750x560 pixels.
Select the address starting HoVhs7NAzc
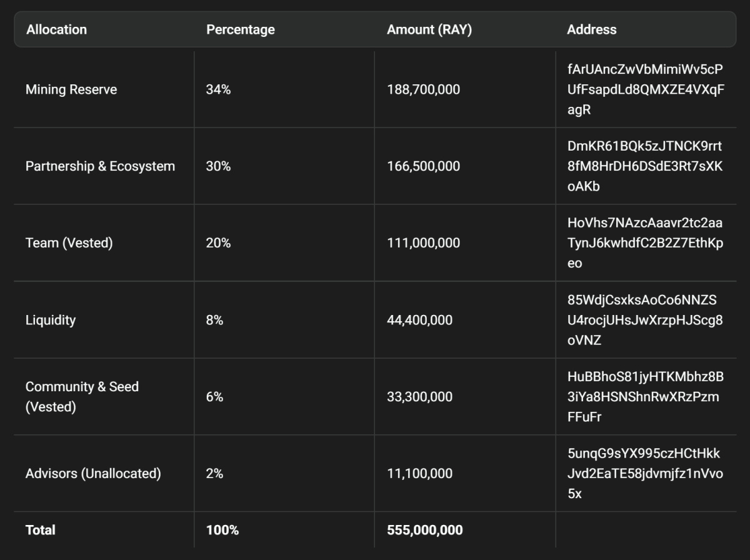(646, 242)
